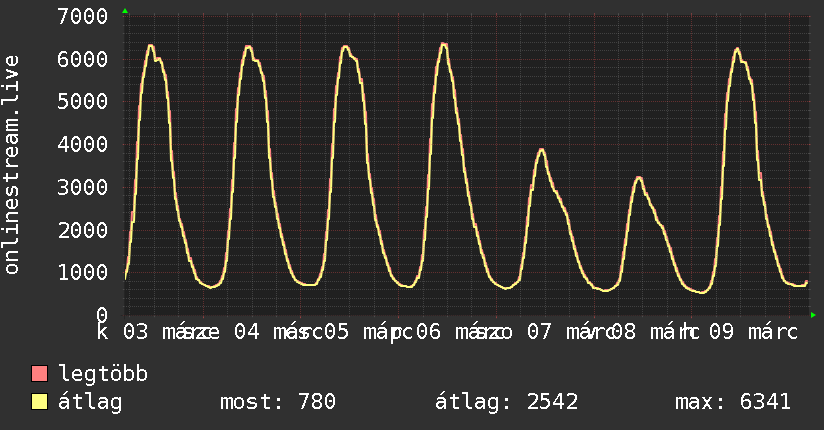Screen dimensions: 824x430
Task: Select the legtöbb legend label
Action: point(103,373)
